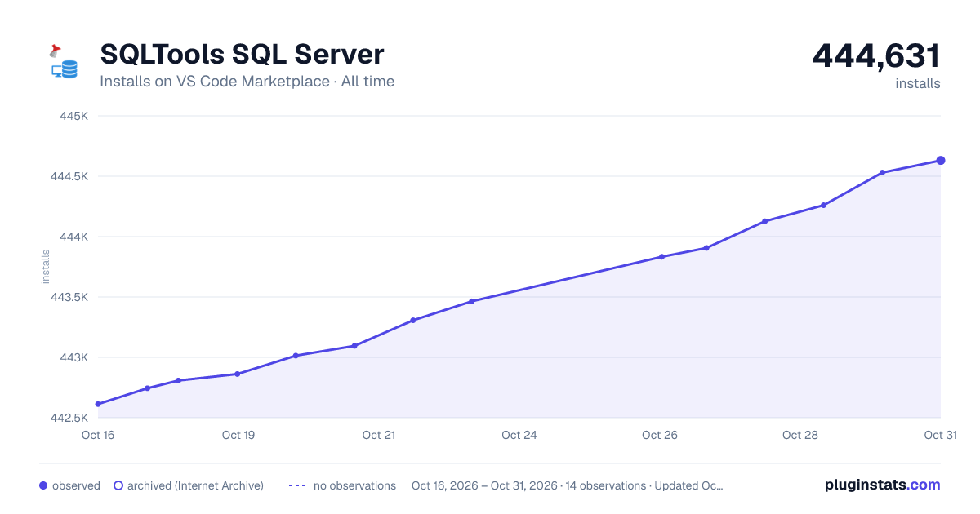Click the Oct 21 x-axis label
The height and width of the screenshot is (514, 980).
click(379, 435)
